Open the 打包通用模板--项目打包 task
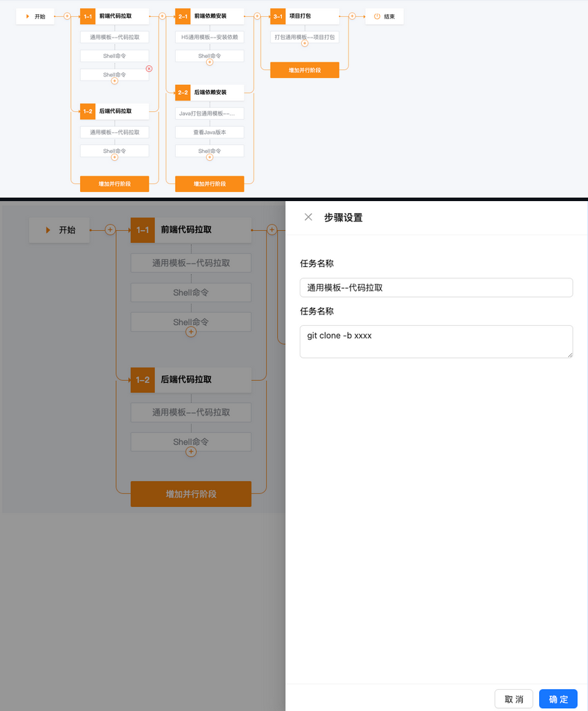 click(x=305, y=37)
